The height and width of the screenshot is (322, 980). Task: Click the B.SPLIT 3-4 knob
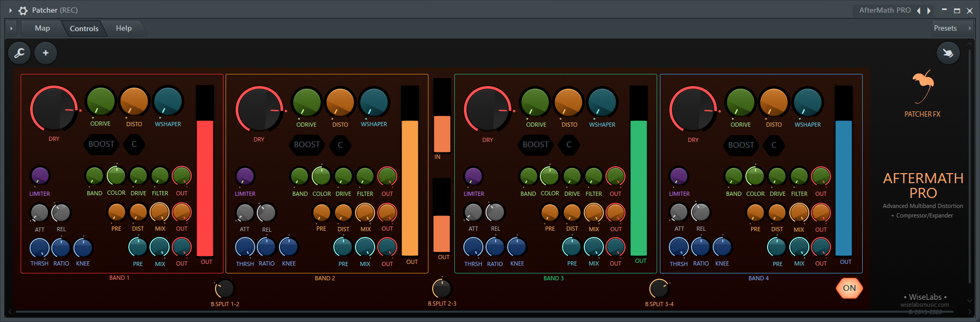point(659,289)
